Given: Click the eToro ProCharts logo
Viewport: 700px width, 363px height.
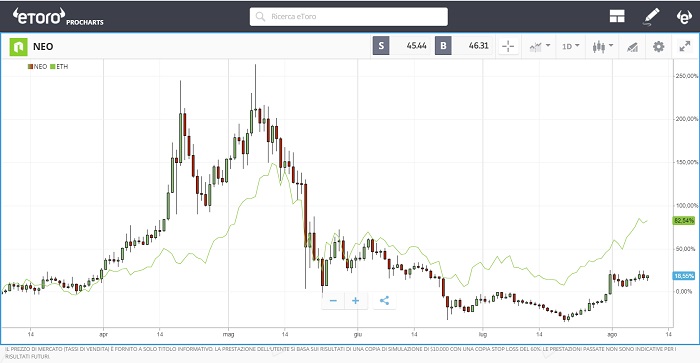Looking at the screenshot, I should click(x=58, y=17).
